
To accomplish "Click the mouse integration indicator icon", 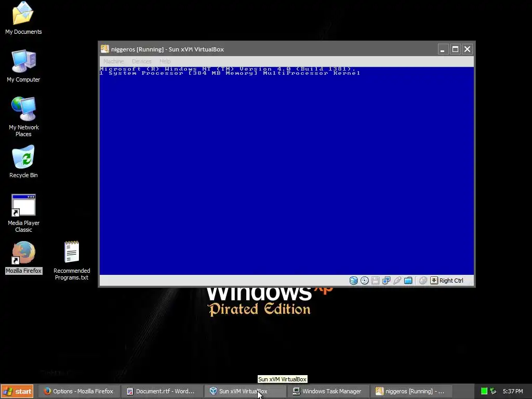I will click(423, 281).
